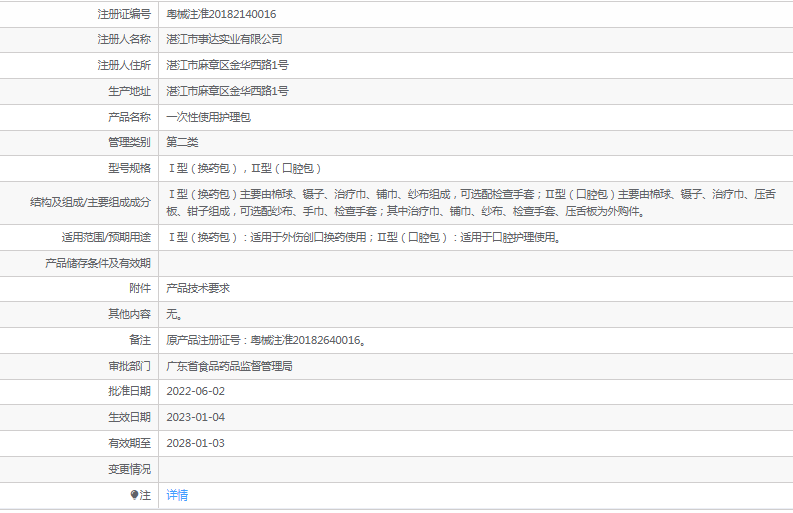This screenshot has width=793, height=513.
Task: Click the 生产地址 label
Action: click(129, 92)
